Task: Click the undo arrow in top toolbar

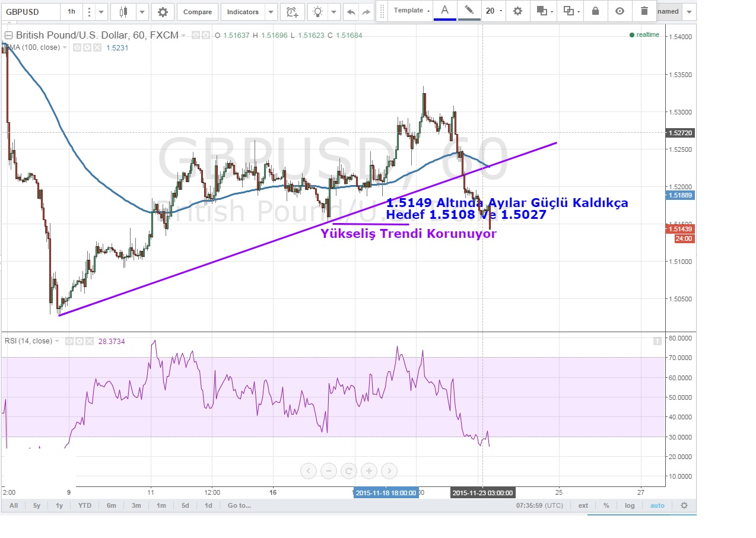Action: pos(351,12)
